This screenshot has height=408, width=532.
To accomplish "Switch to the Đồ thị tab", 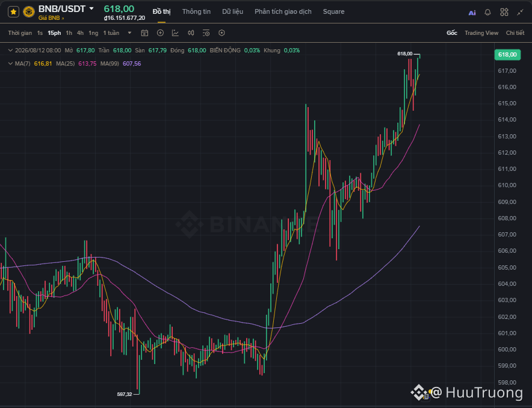I will [x=161, y=11].
